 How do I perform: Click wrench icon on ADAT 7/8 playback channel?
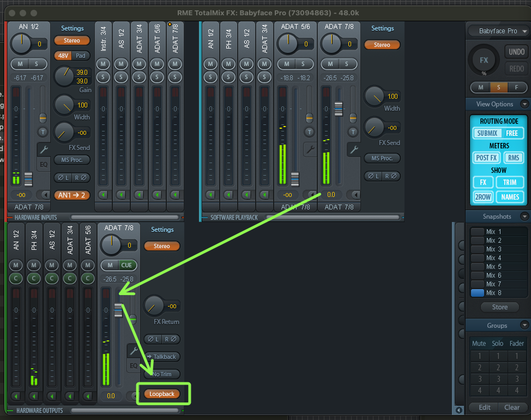[354, 149]
